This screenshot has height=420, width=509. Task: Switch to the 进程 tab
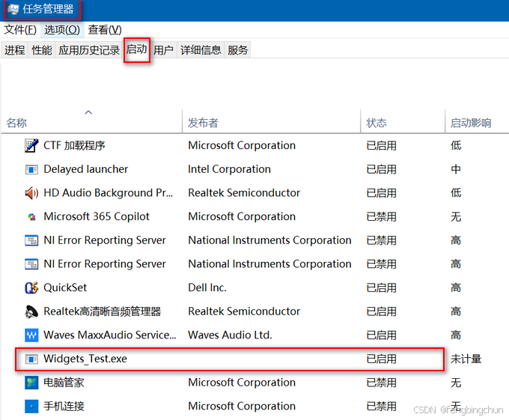[x=15, y=50]
